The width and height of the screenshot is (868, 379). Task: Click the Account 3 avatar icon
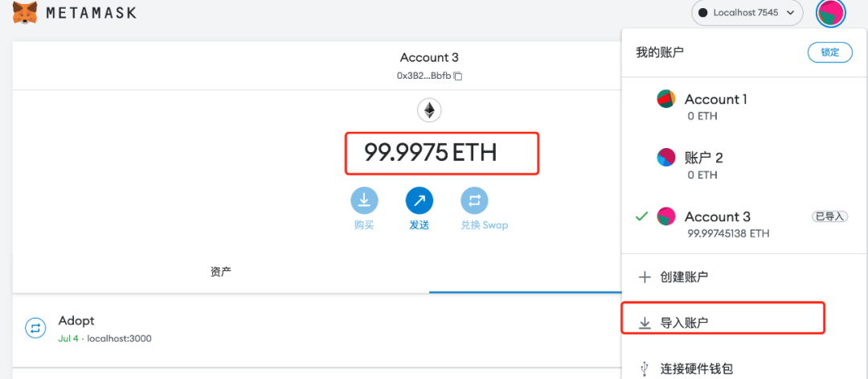click(x=666, y=216)
